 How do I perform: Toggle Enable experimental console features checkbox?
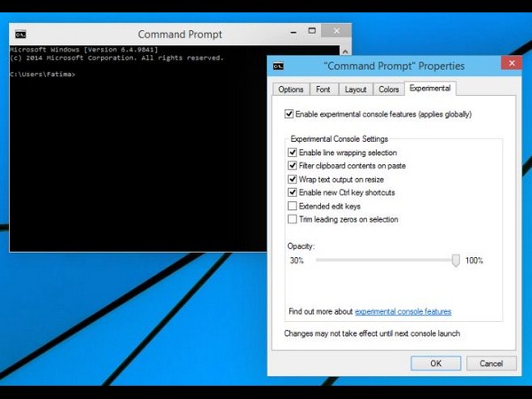(290, 114)
